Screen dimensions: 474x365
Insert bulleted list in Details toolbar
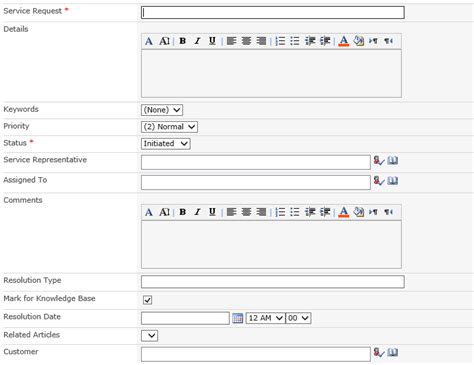coord(295,41)
